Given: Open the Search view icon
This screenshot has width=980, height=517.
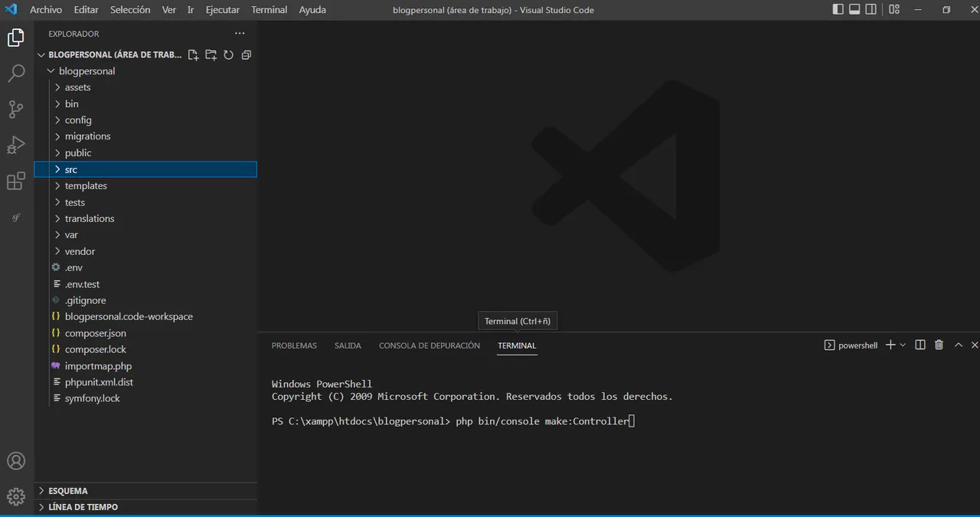Looking at the screenshot, I should (16, 74).
